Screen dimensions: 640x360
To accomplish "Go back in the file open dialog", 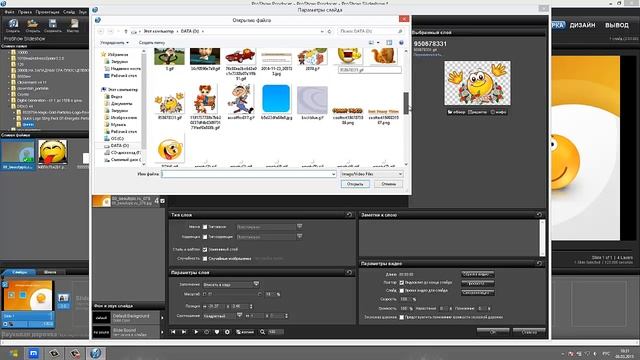I will [x=100, y=31].
